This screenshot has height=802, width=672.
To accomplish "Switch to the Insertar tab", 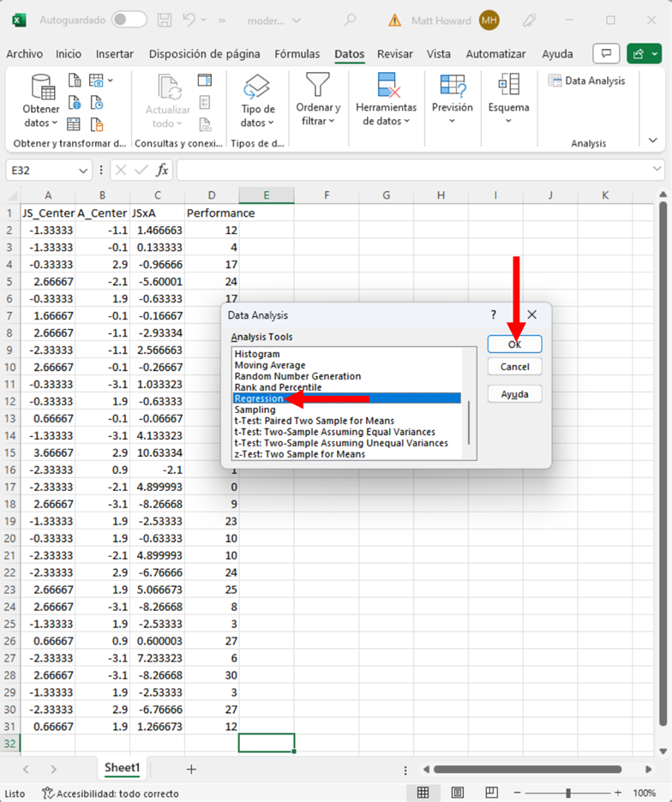I will pos(114,54).
